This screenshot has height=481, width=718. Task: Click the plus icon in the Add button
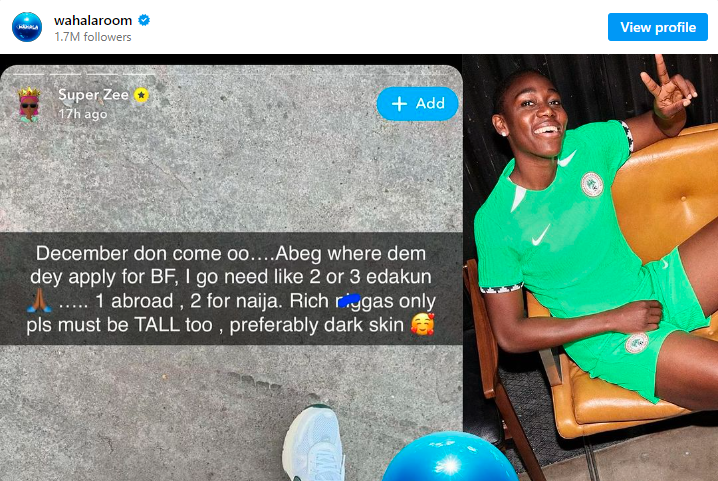(400, 103)
